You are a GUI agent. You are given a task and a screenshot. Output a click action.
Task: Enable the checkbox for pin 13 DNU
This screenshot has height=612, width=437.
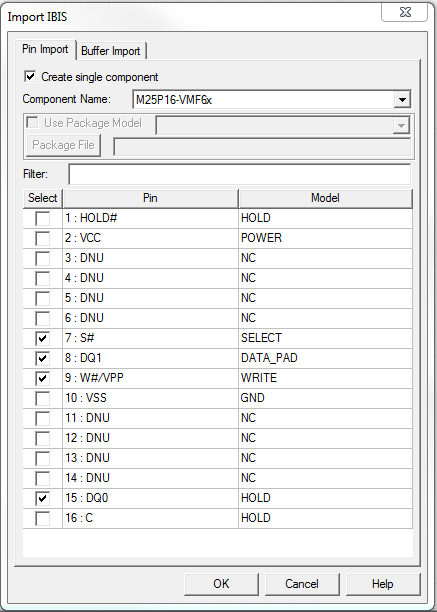coord(43,458)
